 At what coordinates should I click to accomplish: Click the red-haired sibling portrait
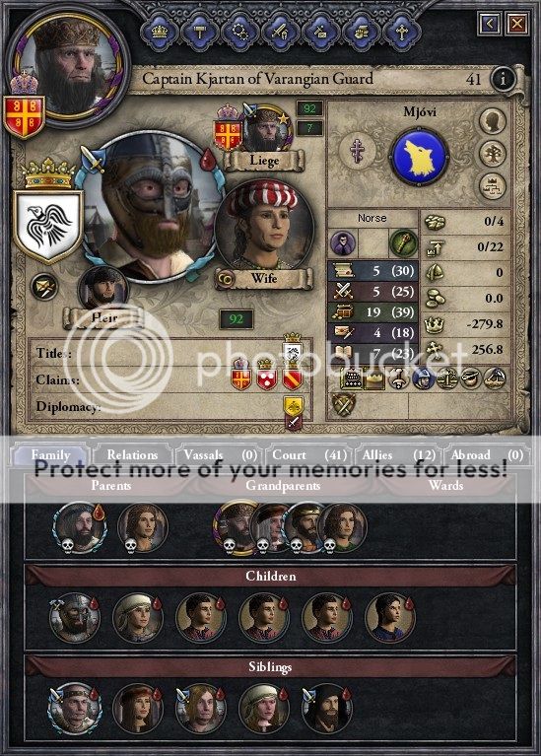click(x=137, y=709)
